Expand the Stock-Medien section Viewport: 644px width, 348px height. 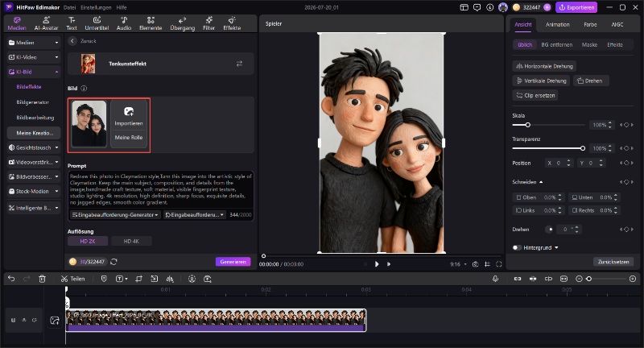(34, 192)
